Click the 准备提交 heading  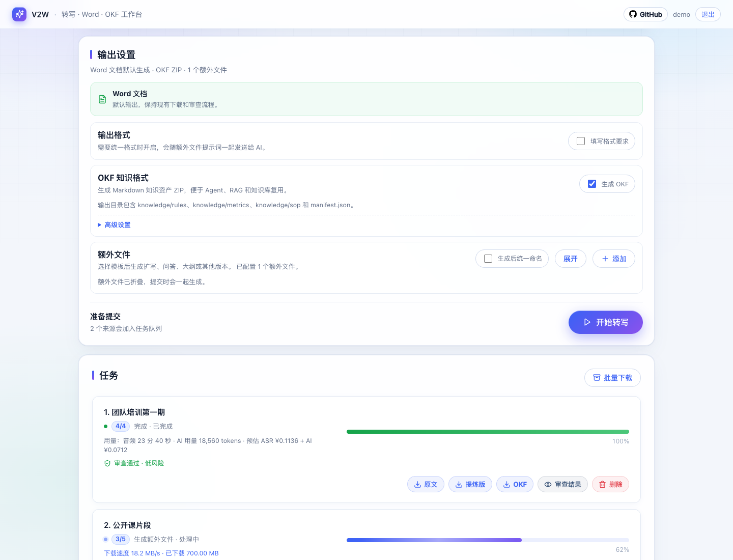tap(105, 317)
